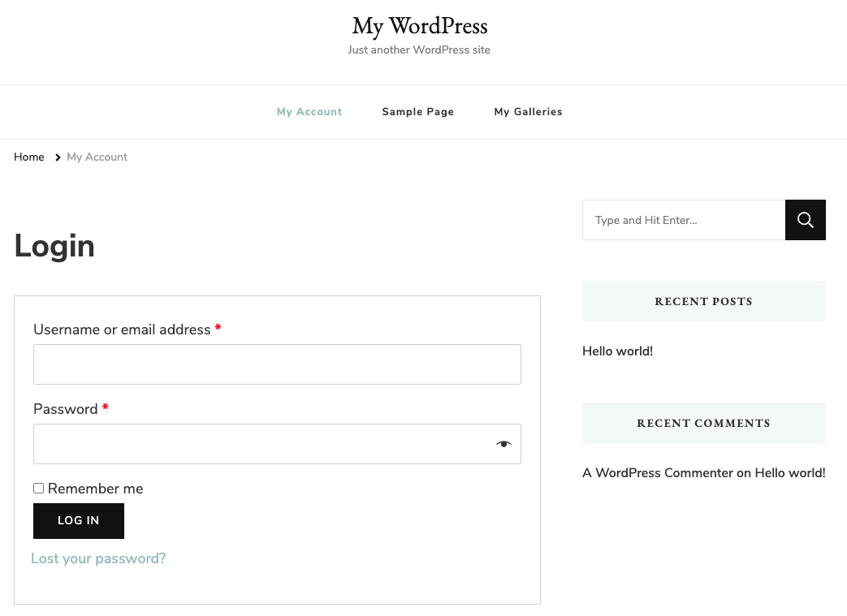
Task: Click the Recent Posts widget heading
Action: click(704, 301)
